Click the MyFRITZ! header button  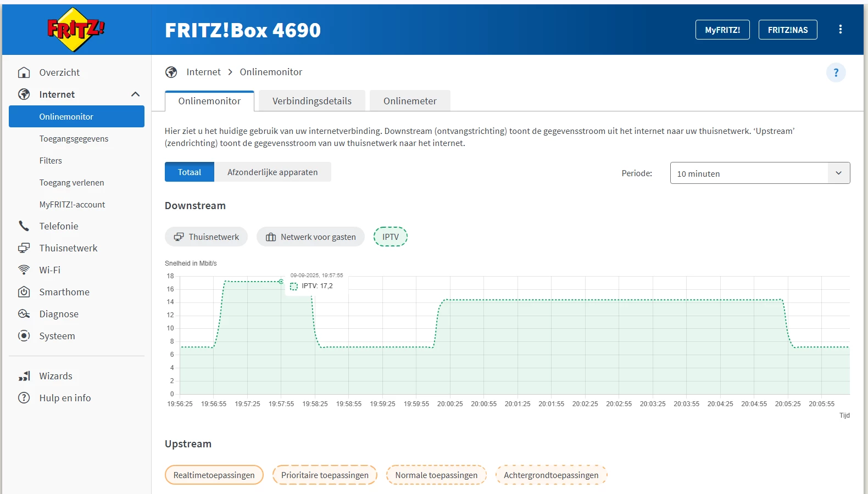coord(722,30)
